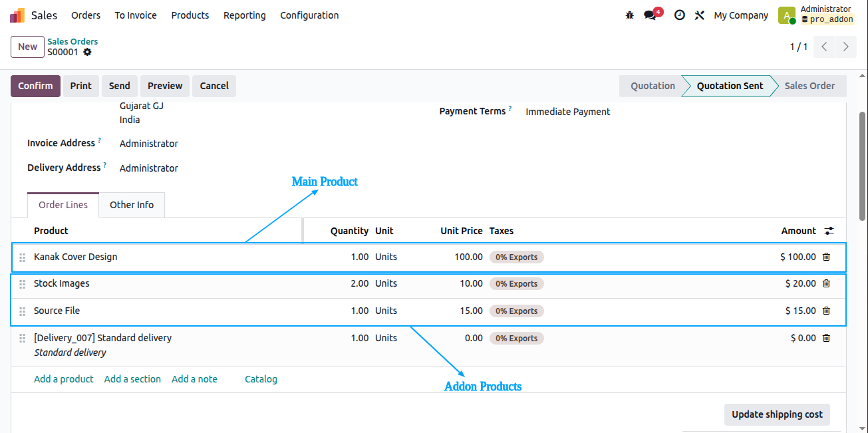Image resolution: width=868 pixels, height=433 pixels.
Task: Open the conversations chat icon
Action: 650,15
